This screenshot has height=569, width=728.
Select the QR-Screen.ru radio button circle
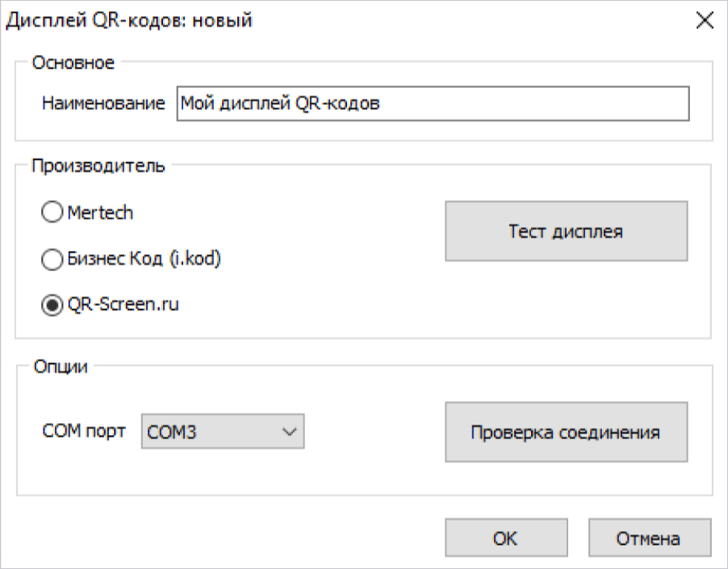tap(52, 305)
